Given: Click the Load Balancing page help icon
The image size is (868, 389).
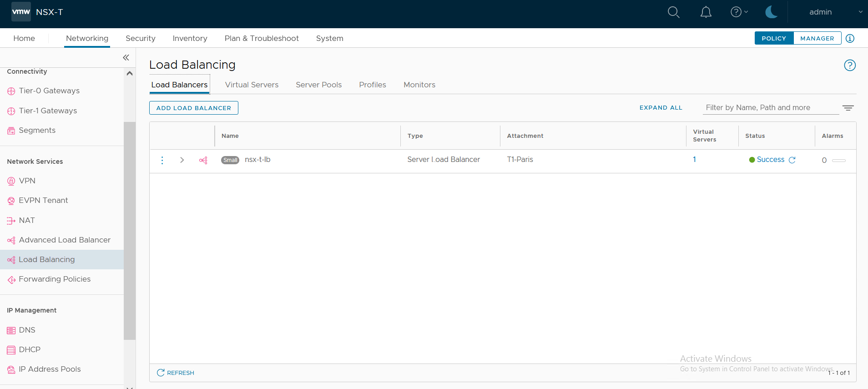Looking at the screenshot, I should tap(849, 66).
